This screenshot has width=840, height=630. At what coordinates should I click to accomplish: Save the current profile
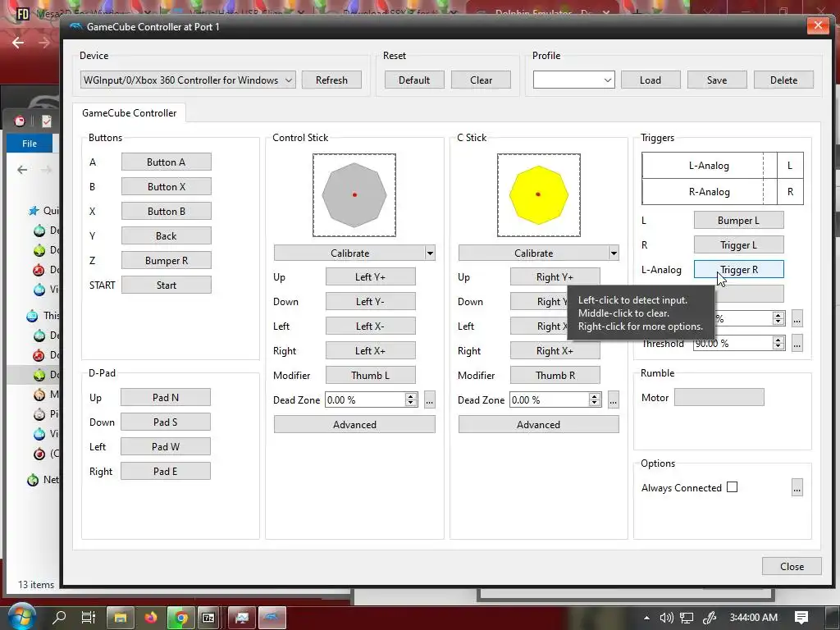[x=717, y=80]
